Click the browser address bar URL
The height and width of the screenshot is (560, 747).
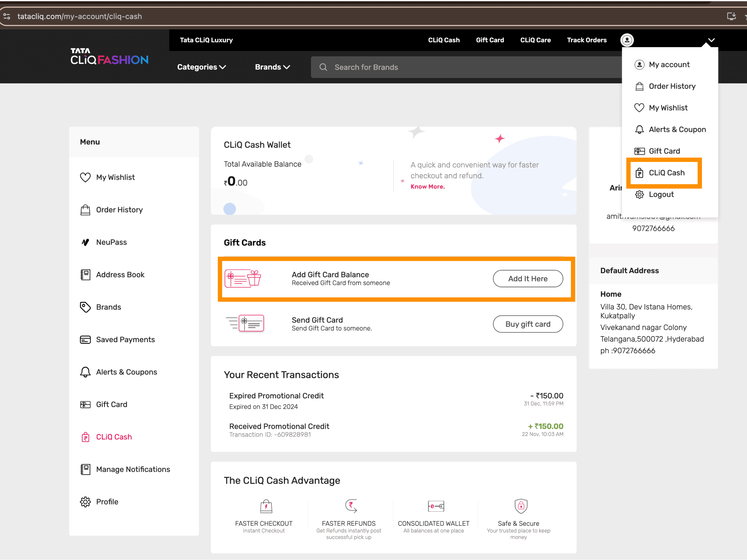[80, 16]
